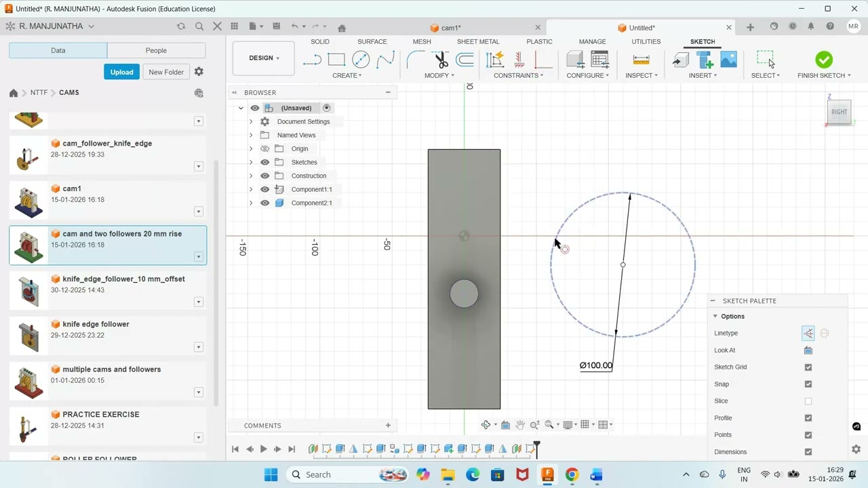Select the Pan hand tool
The image size is (868, 488).
pyautogui.click(x=520, y=425)
